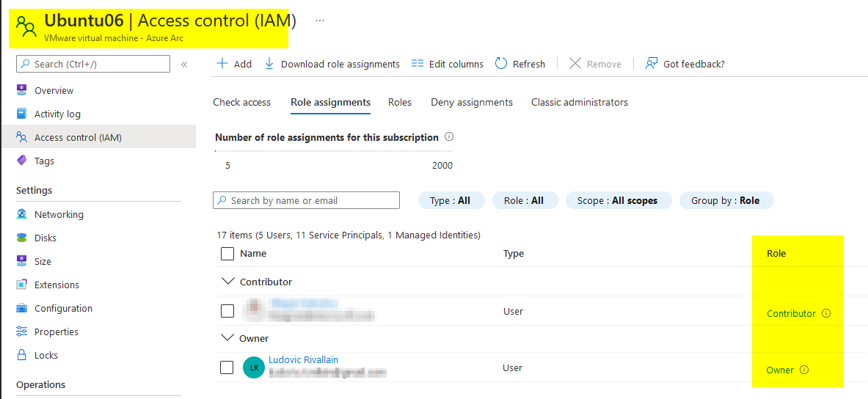Click the Access control (IAM) sidebar icon
Image resolution: width=868 pixels, height=399 pixels.
click(21, 137)
